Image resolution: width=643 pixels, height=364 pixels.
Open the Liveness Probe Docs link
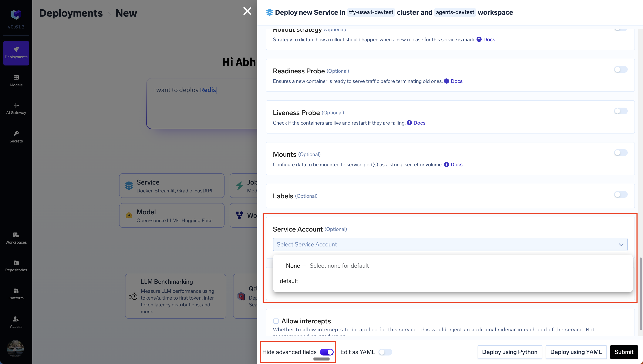coord(419,123)
